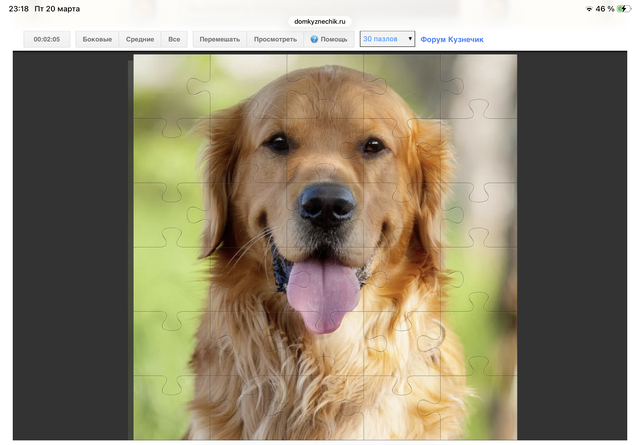Show all pieces with Все
This screenshot has width=640, height=445.
pyautogui.click(x=174, y=39)
